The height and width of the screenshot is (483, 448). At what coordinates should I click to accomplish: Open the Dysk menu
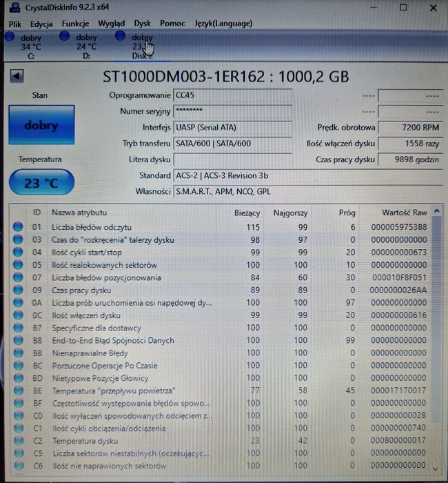(x=142, y=23)
